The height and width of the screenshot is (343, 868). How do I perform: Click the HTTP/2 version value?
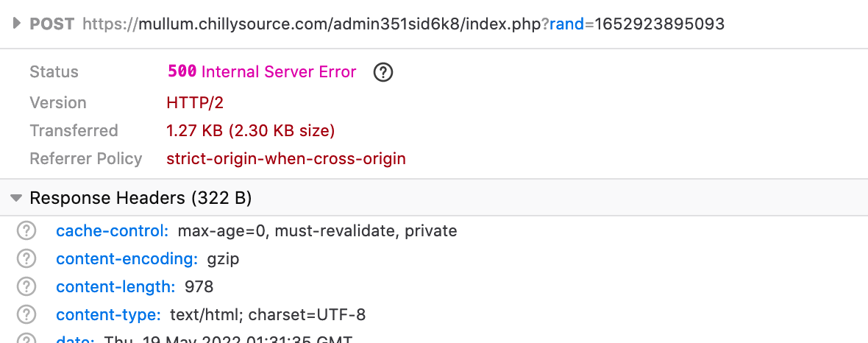click(195, 103)
